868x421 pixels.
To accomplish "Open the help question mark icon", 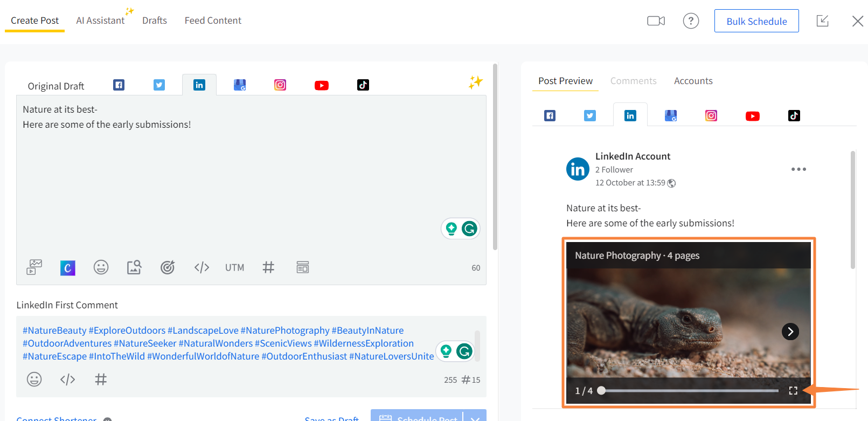I will pyautogui.click(x=691, y=21).
